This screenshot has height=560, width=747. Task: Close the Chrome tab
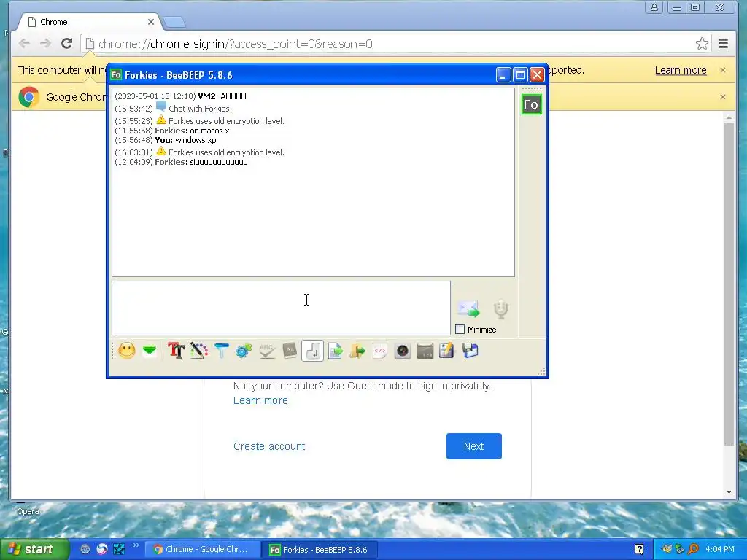tap(151, 22)
